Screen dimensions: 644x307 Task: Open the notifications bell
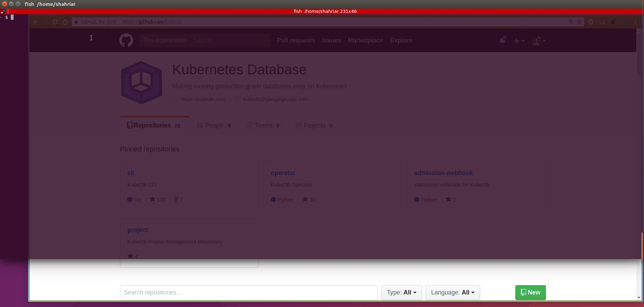coord(502,41)
